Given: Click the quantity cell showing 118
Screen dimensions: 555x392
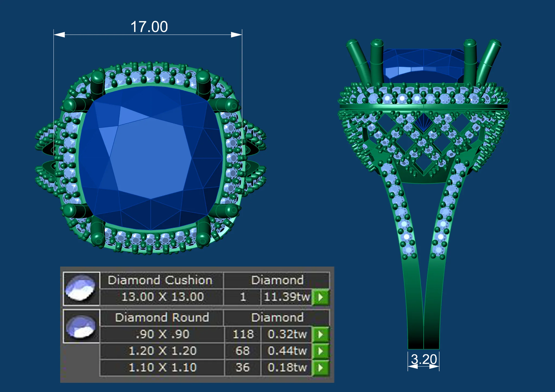Looking at the screenshot, I should [x=243, y=334].
